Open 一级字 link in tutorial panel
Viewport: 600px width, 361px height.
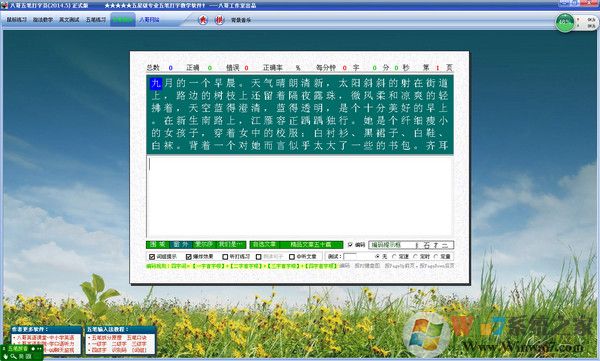pos(99,344)
